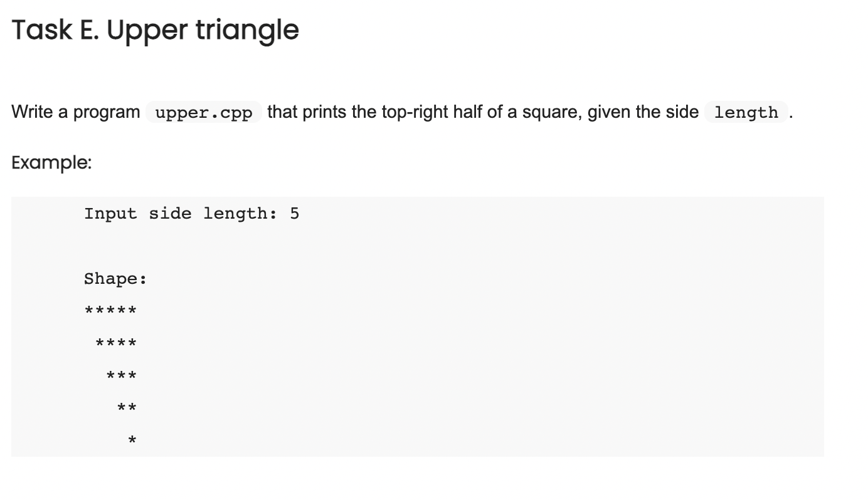Image resolution: width=868 pixels, height=500 pixels.
Task: Select the upper.cpp inline code
Action: point(204,113)
